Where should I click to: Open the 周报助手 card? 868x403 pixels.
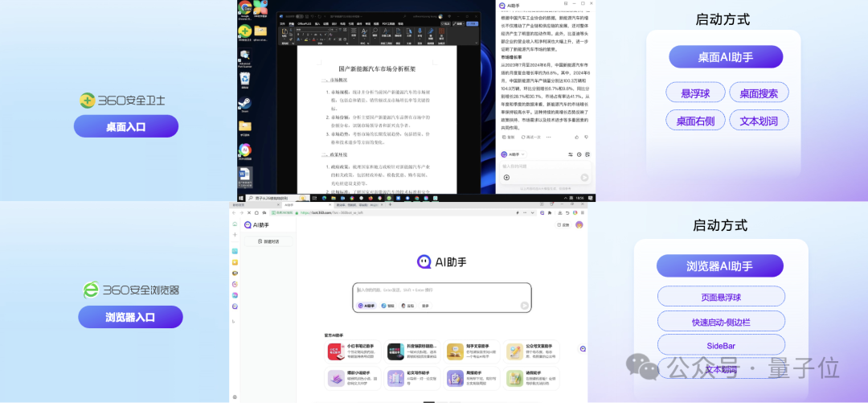pos(472,379)
